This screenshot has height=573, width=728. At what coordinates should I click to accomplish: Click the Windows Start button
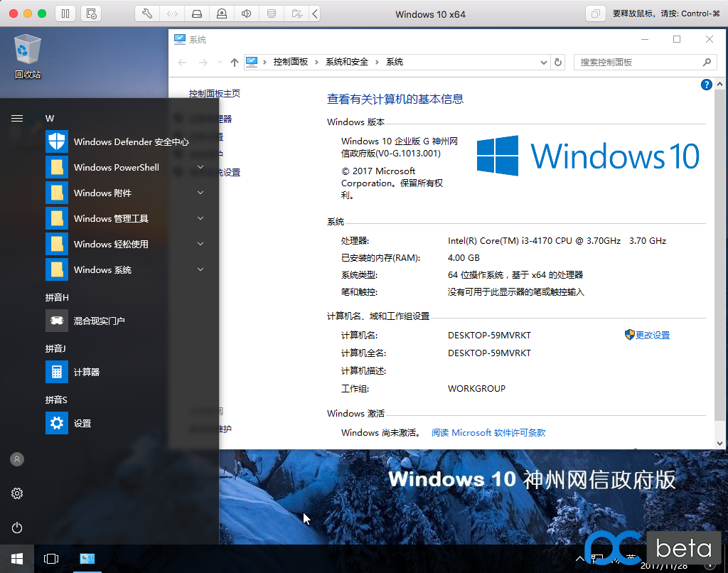pos(17,559)
